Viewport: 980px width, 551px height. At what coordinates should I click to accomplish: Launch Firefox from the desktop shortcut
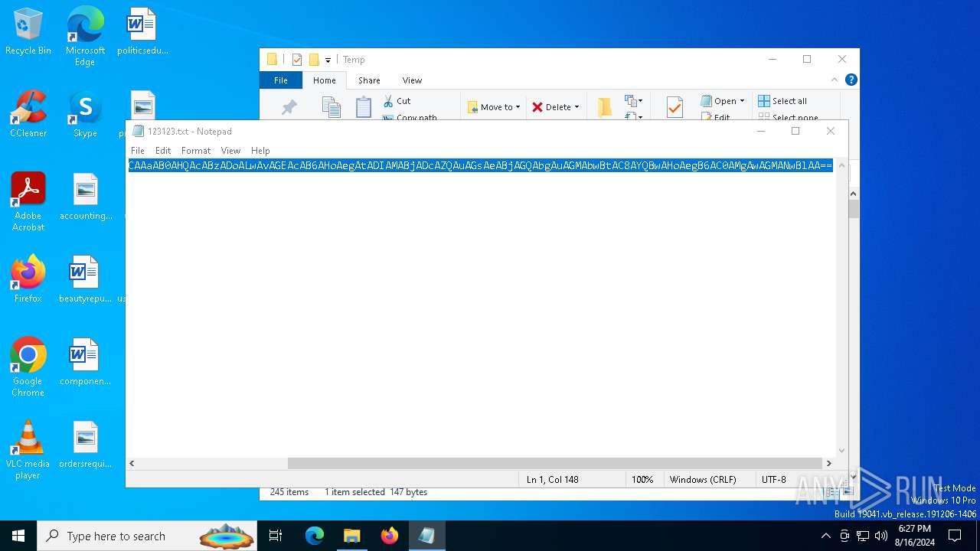click(x=28, y=279)
